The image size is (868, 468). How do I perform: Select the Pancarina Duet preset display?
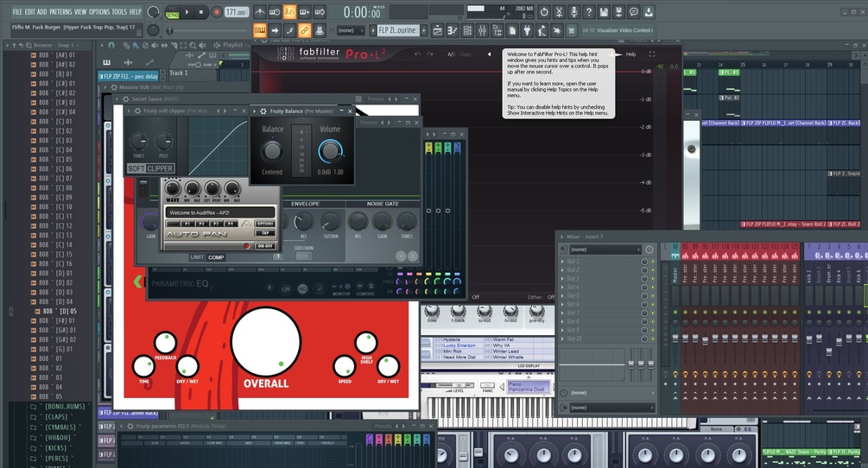(x=528, y=387)
